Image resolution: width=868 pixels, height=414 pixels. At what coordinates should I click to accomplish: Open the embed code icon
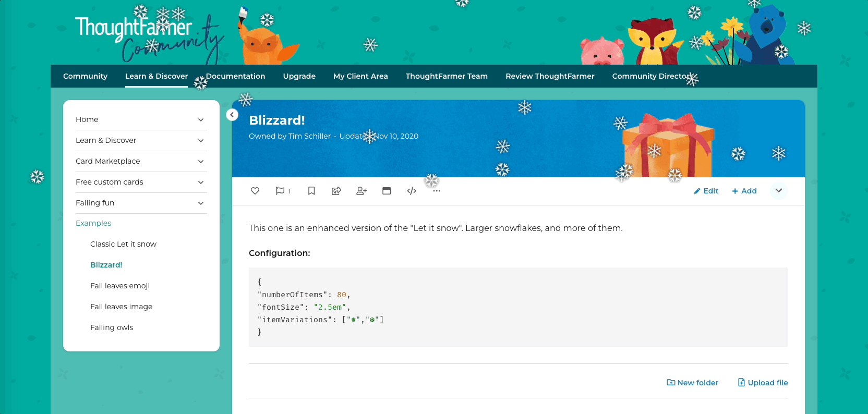tap(412, 191)
